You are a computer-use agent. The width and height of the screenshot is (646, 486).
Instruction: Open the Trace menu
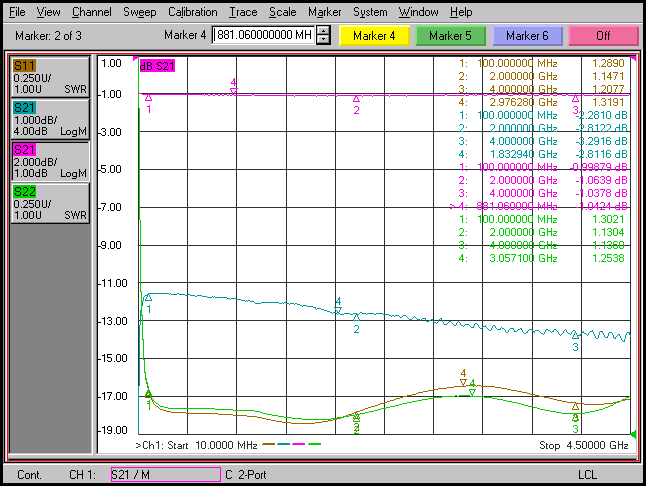[x=243, y=12]
